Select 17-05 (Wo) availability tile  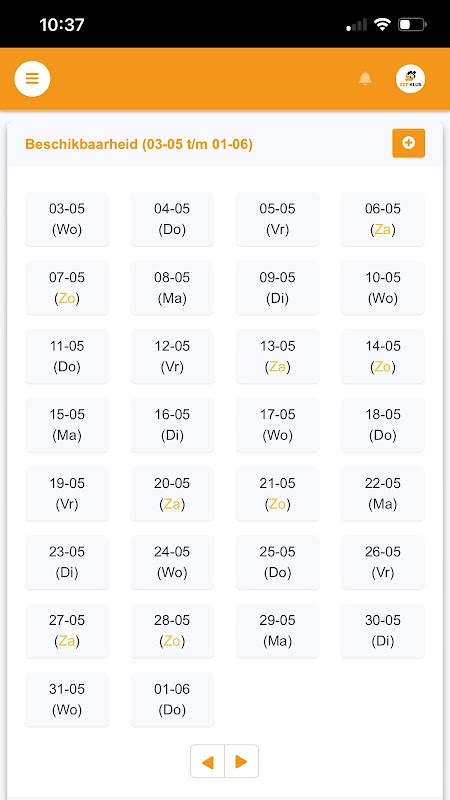[x=278, y=425]
